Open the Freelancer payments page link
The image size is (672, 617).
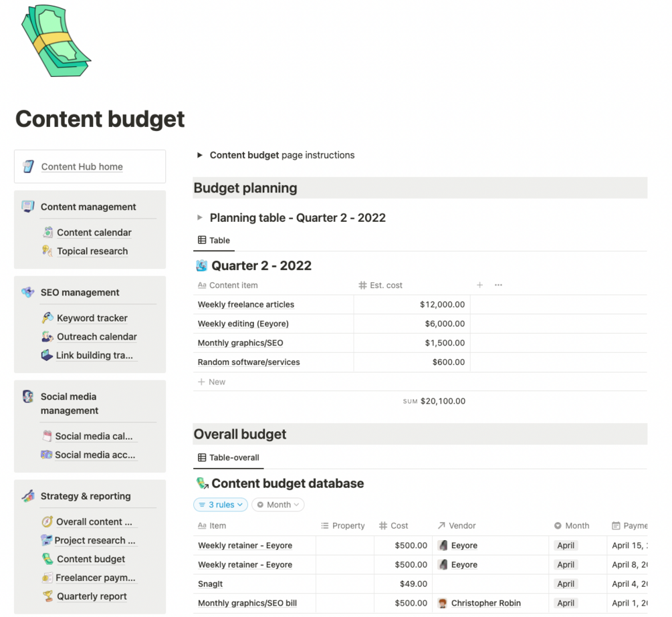pyautogui.click(x=95, y=578)
